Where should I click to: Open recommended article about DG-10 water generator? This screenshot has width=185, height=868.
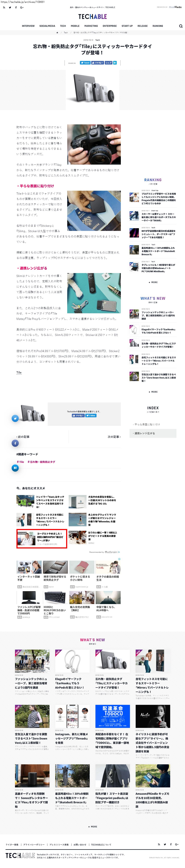coord(102,500)
